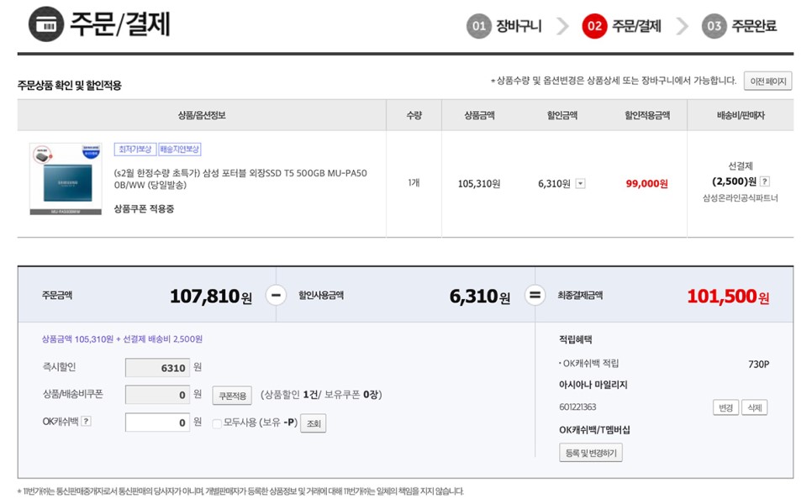The height and width of the screenshot is (504, 812).
Task: Click the 101,500원 final payment amount
Action: [x=728, y=296]
